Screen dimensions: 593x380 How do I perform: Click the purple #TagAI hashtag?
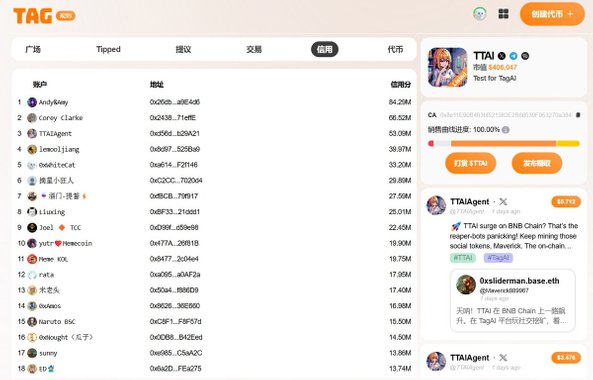tap(498, 258)
